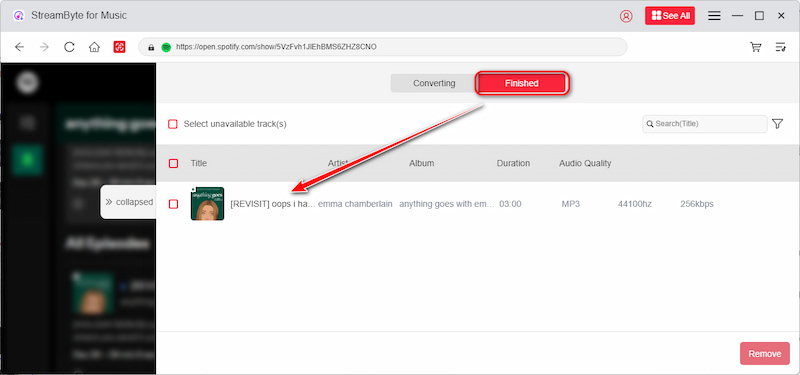The width and height of the screenshot is (800, 375).
Task: Click the 03:00 duration value
Action: 510,204
